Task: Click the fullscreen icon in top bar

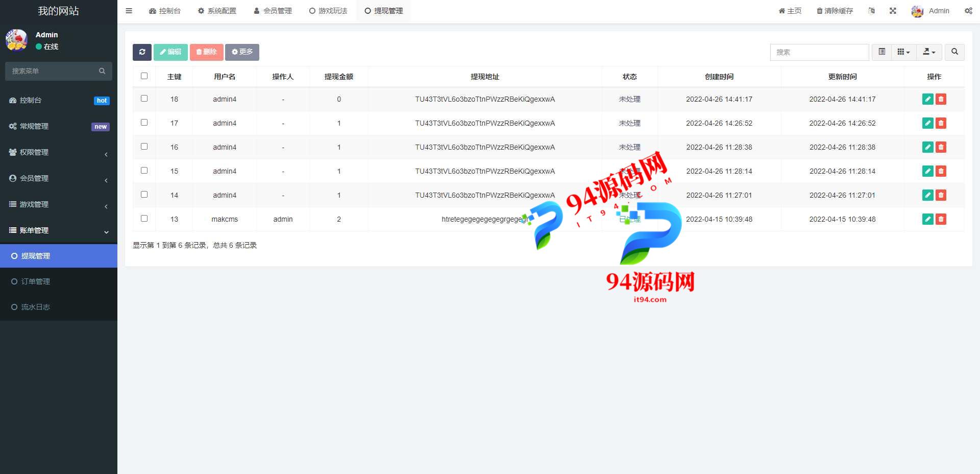Action: click(893, 11)
